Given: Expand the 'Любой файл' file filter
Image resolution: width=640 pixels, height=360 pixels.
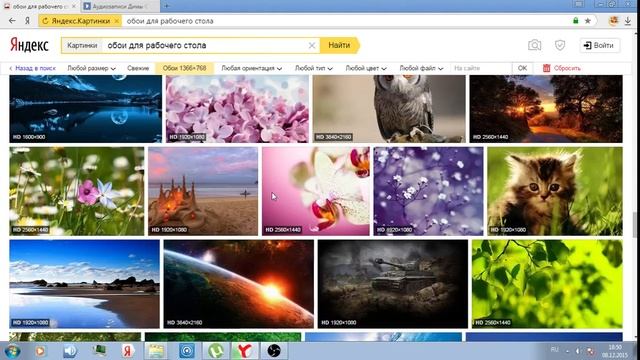Looking at the screenshot, I should [x=421, y=68].
